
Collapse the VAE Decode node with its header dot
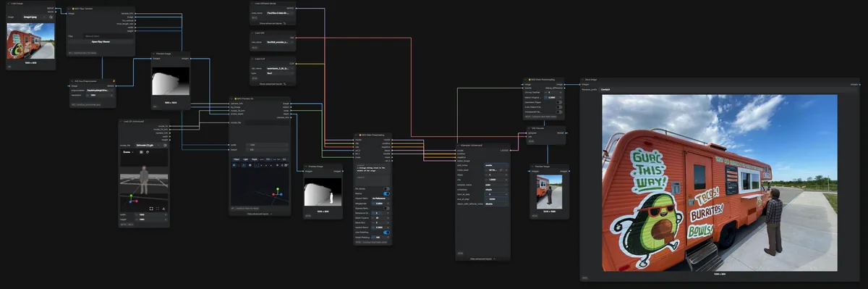point(529,128)
